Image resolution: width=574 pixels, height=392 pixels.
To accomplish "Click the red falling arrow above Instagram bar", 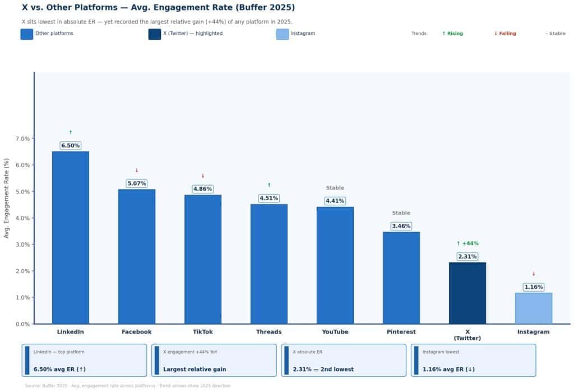I will tap(534, 274).
